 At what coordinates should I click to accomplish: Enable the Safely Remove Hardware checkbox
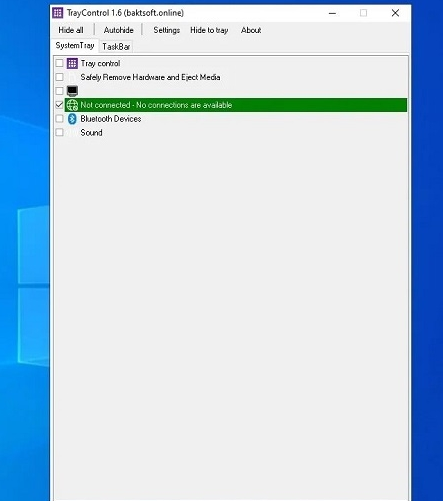(x=59, y=77)
